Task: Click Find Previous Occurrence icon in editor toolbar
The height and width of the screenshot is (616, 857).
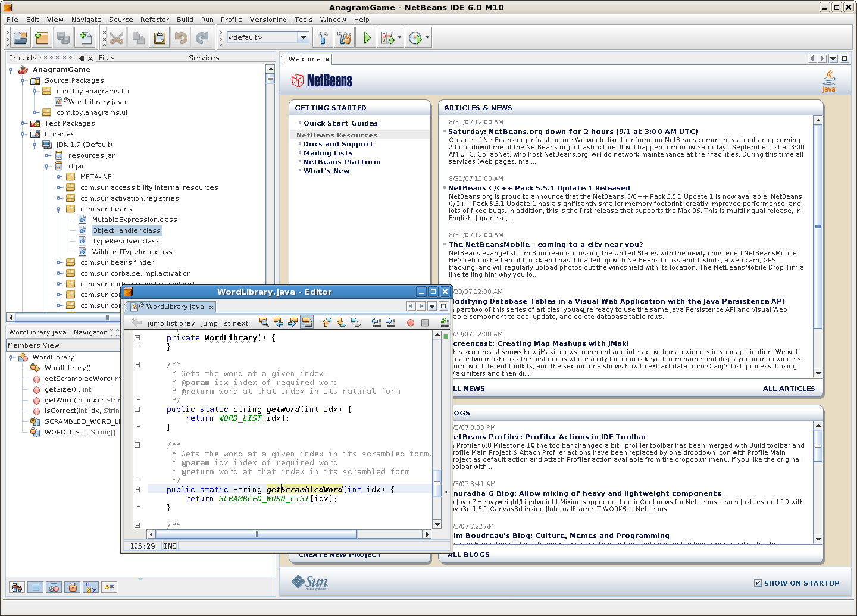Action: [279, 323]
